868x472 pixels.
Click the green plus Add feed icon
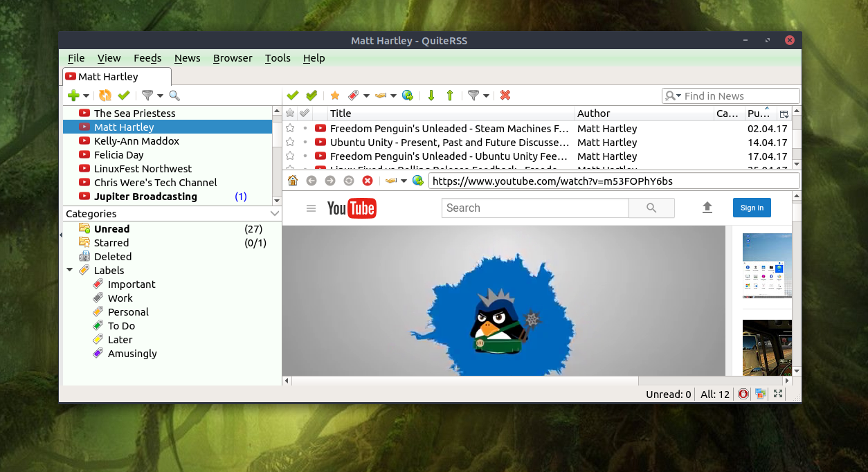pyautogui.click(x=73, y=96)
